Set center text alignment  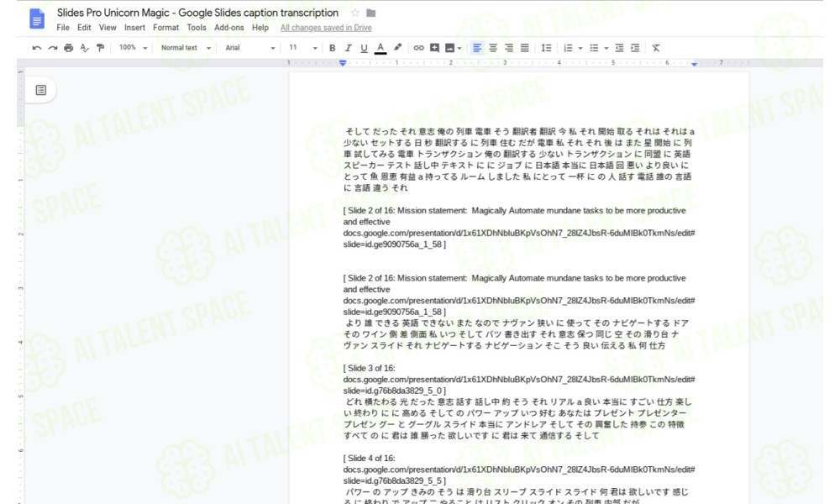tap(493, 48)
